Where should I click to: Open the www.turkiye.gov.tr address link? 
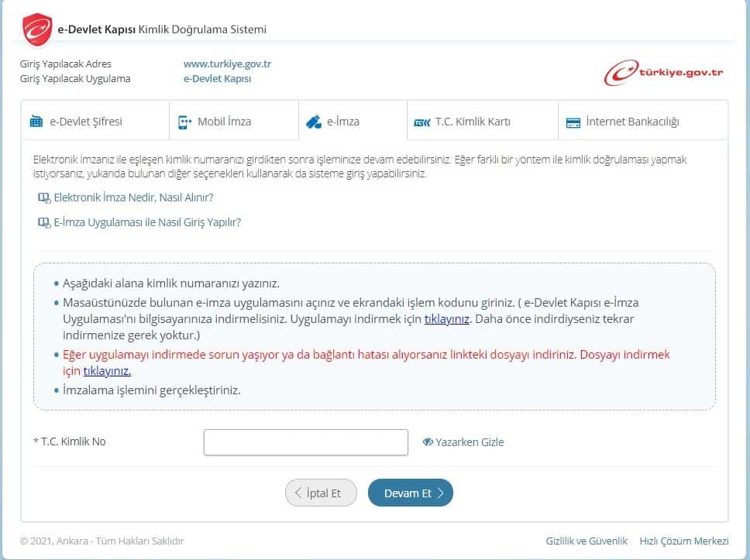click(227, 64)
